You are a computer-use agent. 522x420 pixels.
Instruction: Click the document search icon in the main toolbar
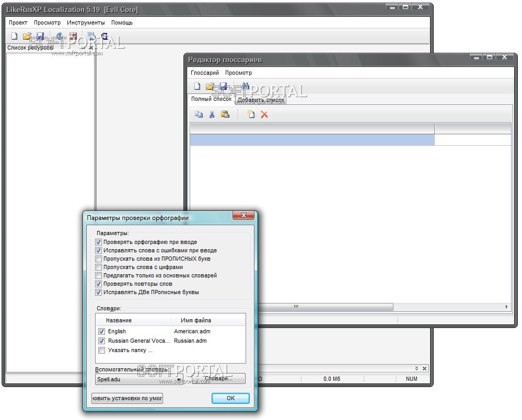(x=91, y=36)
